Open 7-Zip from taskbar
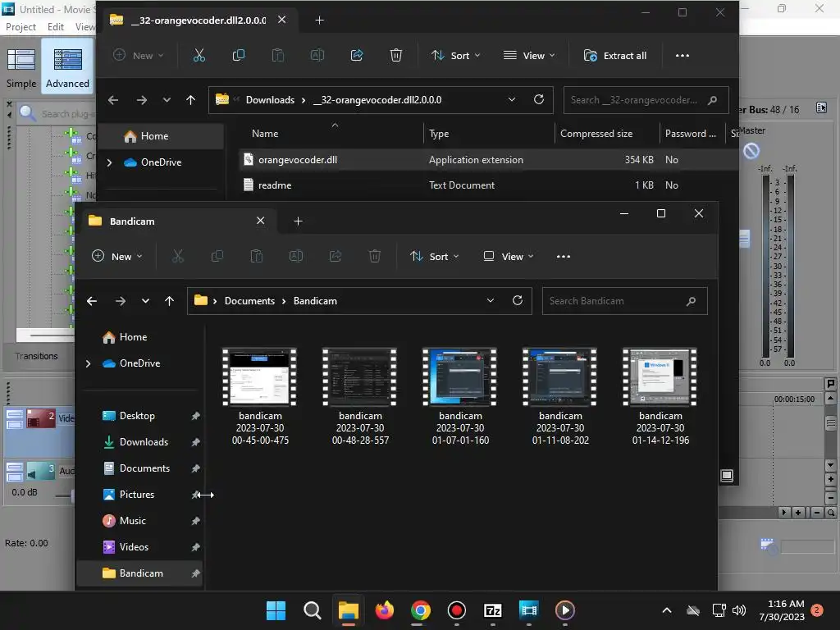Image resolution: width=840 pixels, height=630 pixels. [492, 610]
